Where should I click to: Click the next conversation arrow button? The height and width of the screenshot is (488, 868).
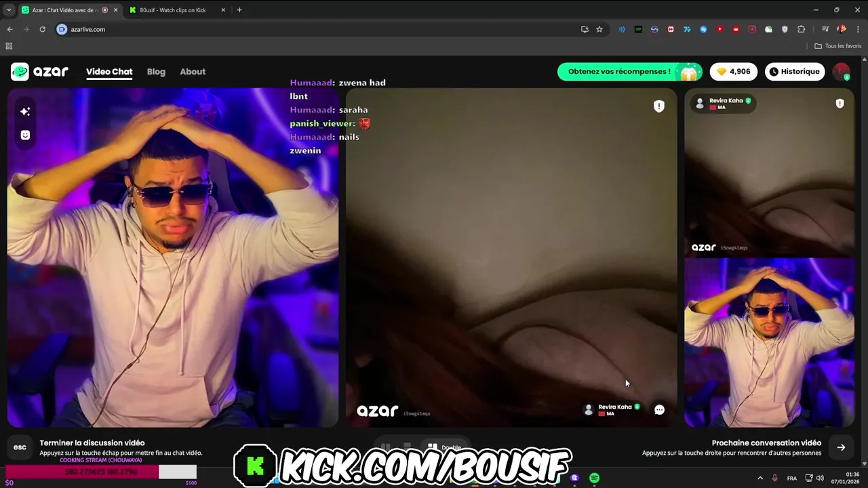tap(841, 447)
